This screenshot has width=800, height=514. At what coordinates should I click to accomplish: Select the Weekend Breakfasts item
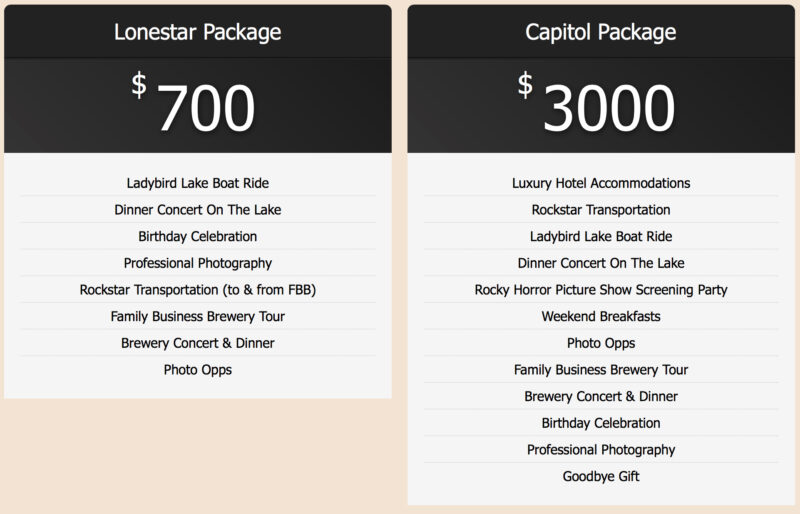tap(600, 316)
